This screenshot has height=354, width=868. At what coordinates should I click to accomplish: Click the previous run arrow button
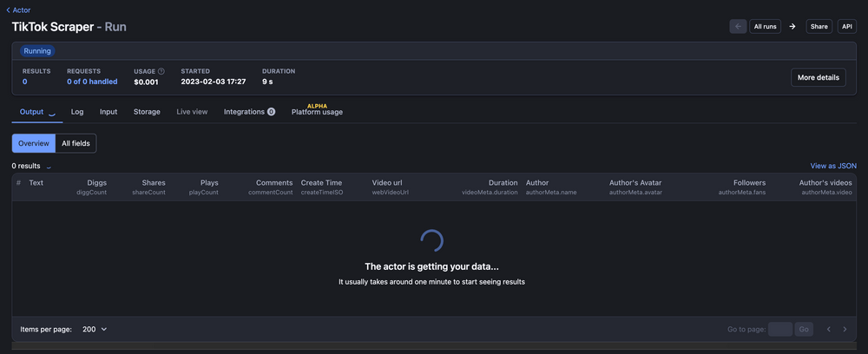click(x=738, y=27)
